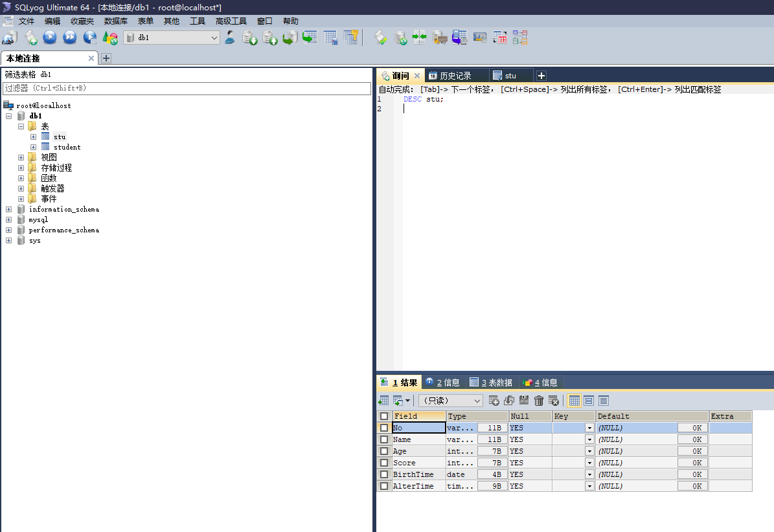
Task: Check the box for the Score row
Action: point(384,463)
